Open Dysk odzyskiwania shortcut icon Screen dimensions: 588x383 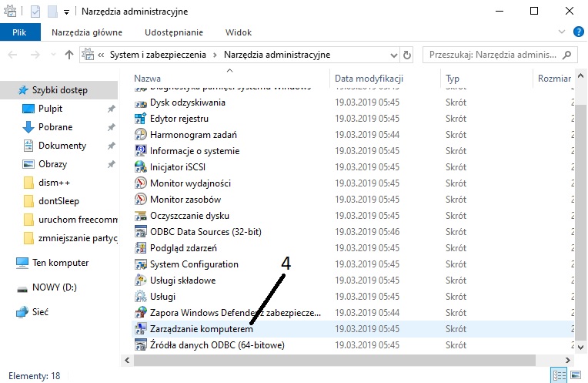point(141,103)
